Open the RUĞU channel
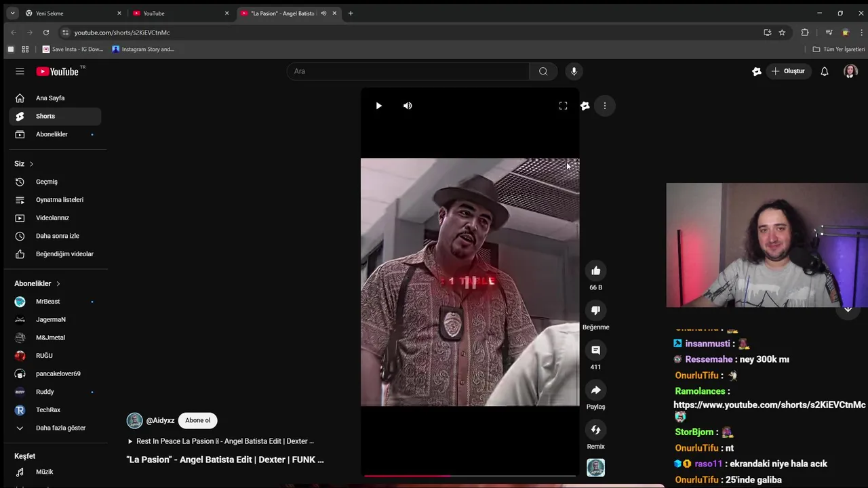This screenshot has height=488, width=868. [x=56, y=356]
